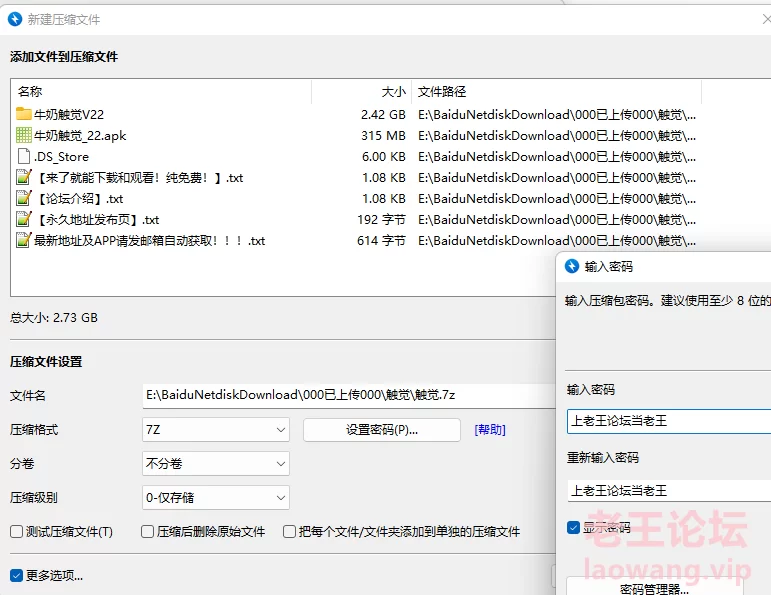
Task: Click the 牛奶触觉_22.apk file icon
Action: click(24, 135)
